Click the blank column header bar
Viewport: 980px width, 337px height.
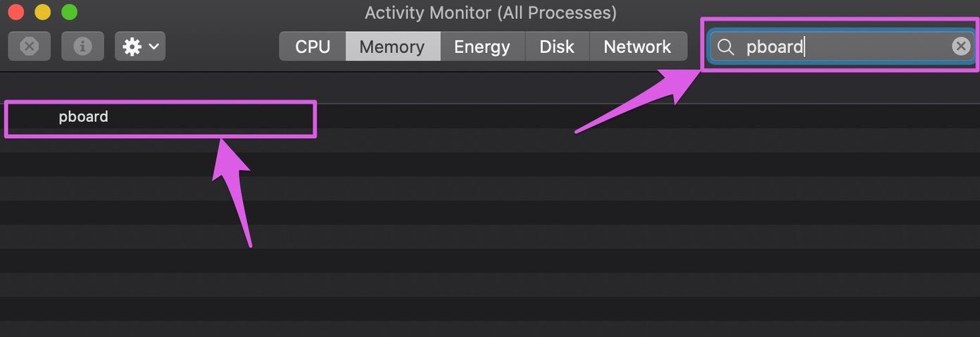click(490, 88)
